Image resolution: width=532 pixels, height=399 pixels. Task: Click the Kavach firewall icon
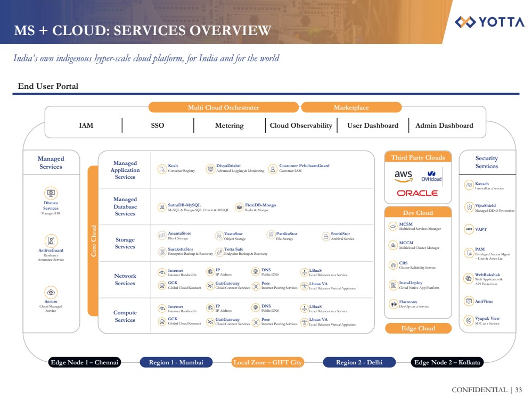click(x=469, y=185)
